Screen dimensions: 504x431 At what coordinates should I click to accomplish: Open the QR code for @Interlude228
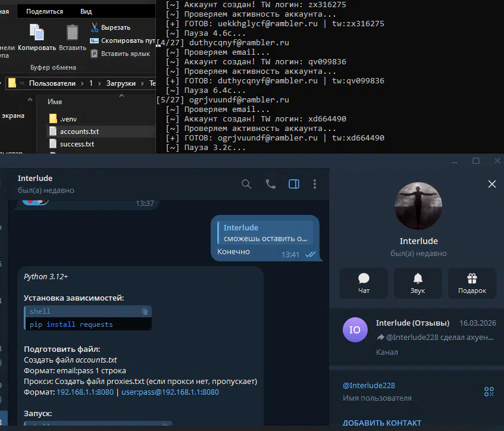489,391
